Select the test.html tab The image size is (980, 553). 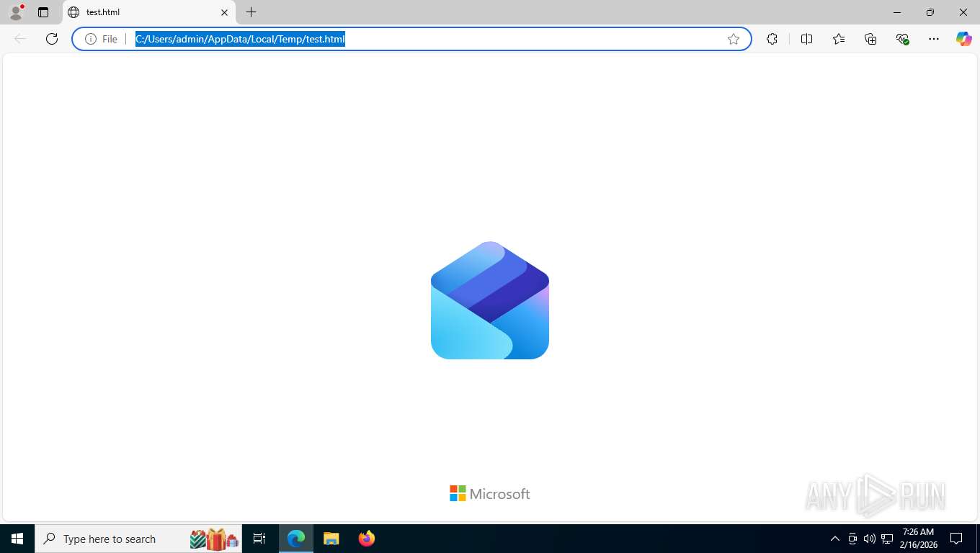point(149,12)
